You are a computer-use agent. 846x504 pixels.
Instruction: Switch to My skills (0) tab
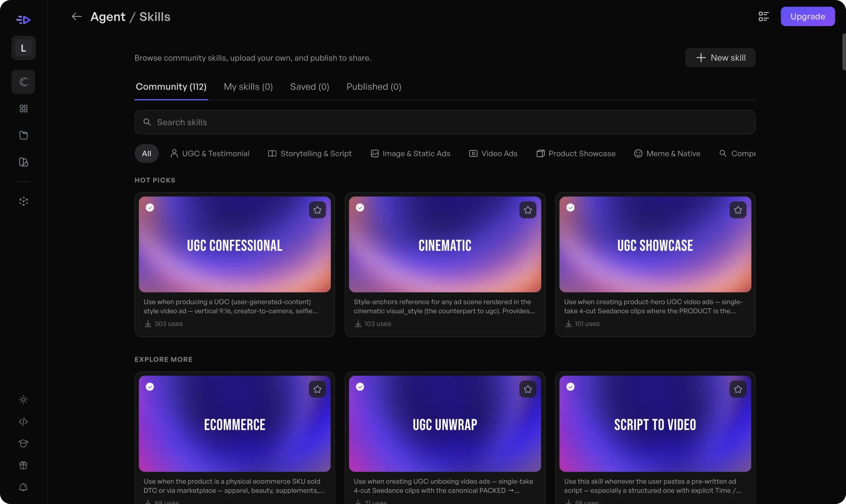click(x=248, y=87)
